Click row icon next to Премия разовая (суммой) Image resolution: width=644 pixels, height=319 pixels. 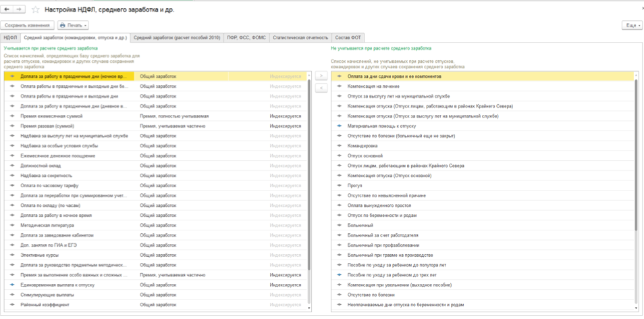[x=12, y=126]
